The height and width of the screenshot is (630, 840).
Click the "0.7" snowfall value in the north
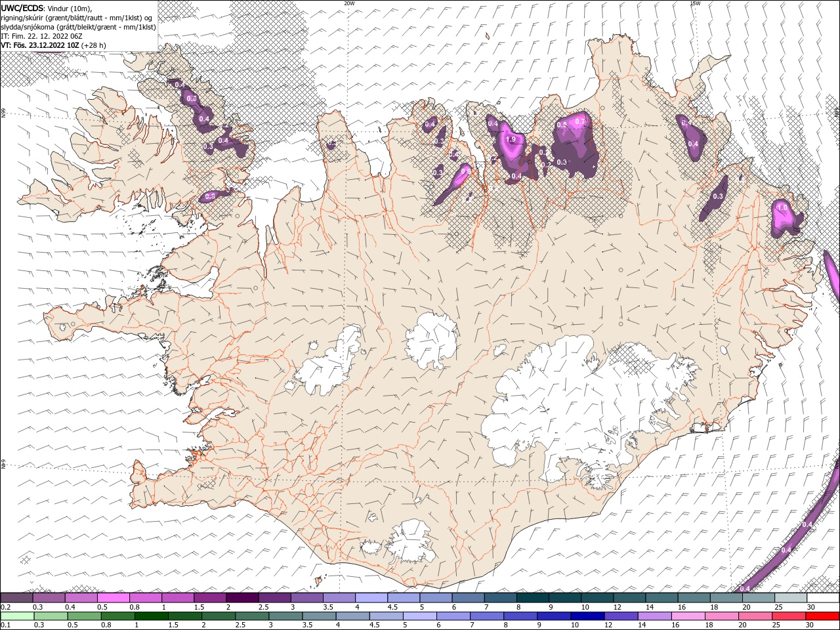[579, 121]
